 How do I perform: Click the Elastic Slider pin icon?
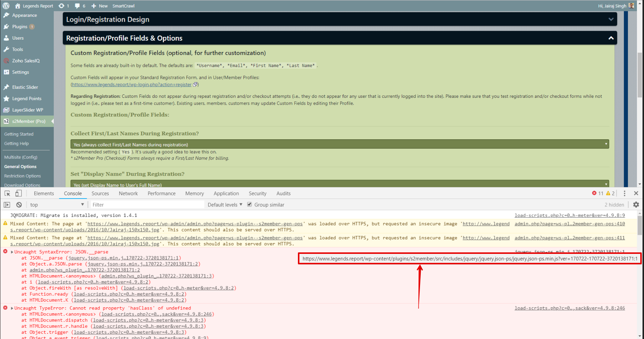(6, 87)
